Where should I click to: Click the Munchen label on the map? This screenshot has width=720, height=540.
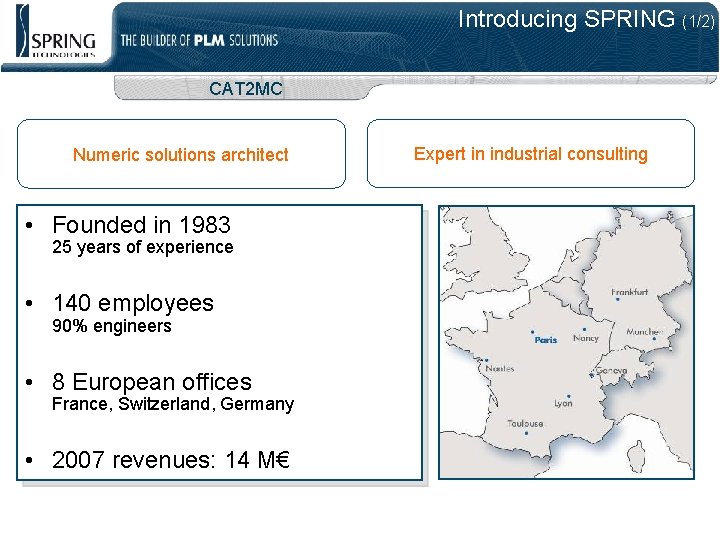645,332
